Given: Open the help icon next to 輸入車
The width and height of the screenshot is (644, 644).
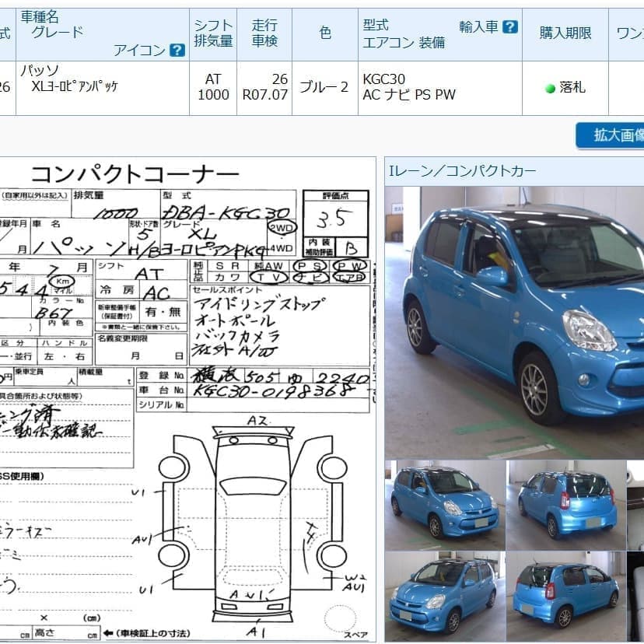Looking at the screenshot, I should point(510,27).
